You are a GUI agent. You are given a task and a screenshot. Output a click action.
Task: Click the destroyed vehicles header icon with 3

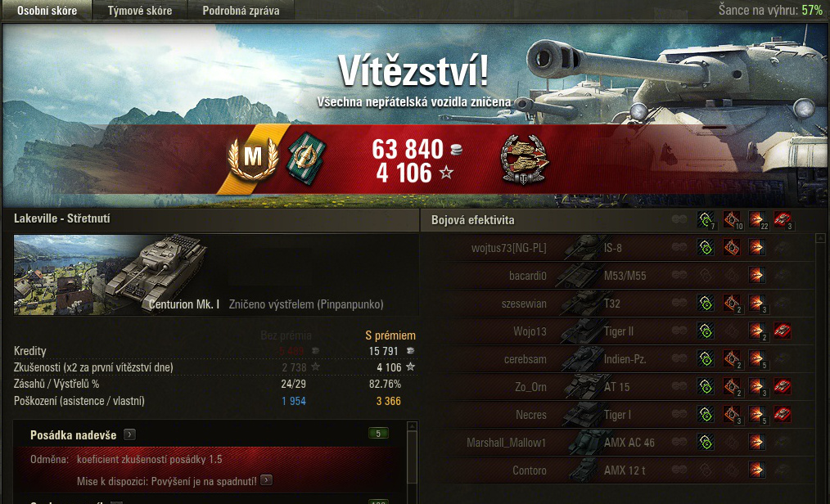pos(783,220)
